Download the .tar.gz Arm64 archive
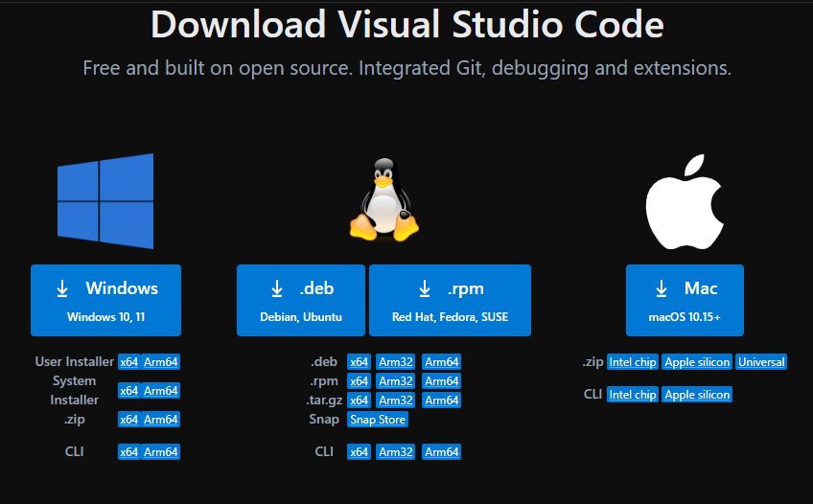The image size is (813, 504). point(442,401)
